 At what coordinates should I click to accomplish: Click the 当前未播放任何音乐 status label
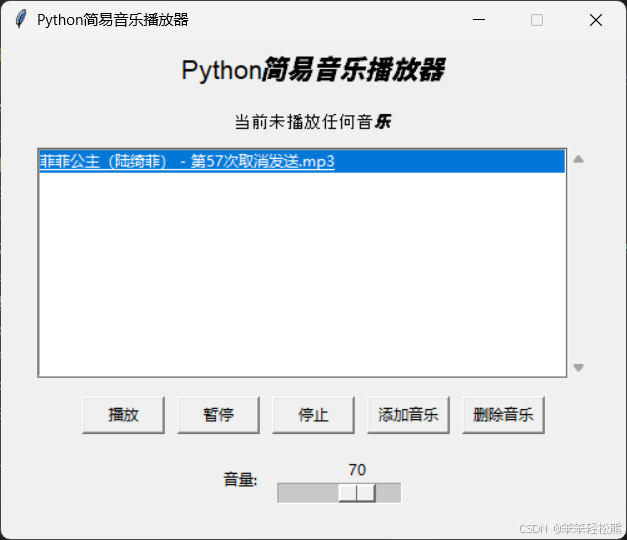click(x=313, y=122)
